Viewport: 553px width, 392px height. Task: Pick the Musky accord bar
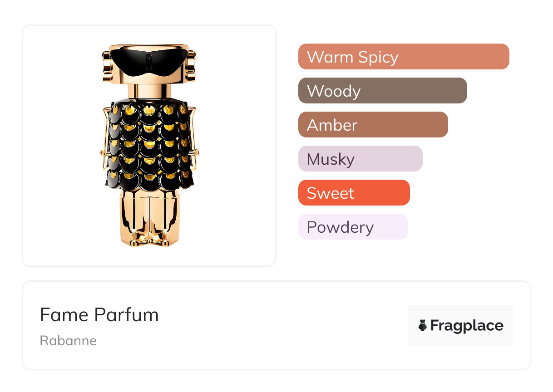pyautogui.click(x=360, y=159)
